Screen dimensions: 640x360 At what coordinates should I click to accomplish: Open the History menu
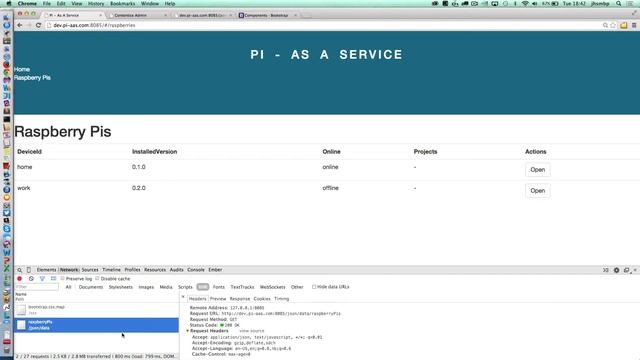(96, 4)
